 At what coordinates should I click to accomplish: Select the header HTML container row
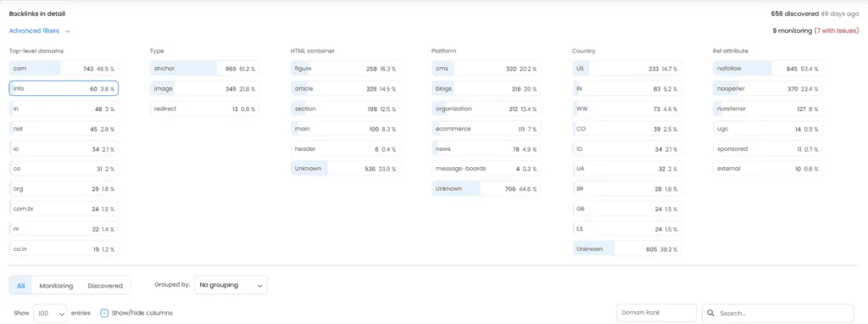(345, 149)
